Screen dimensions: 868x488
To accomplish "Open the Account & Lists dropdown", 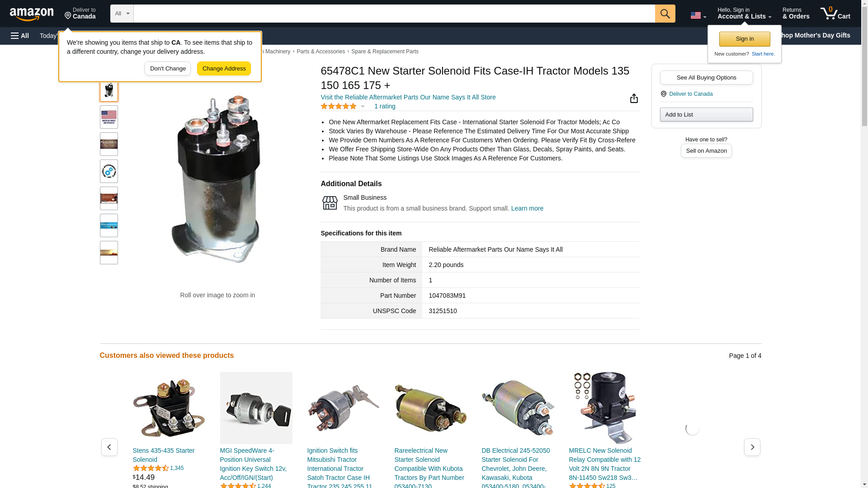I will (744, 14).
